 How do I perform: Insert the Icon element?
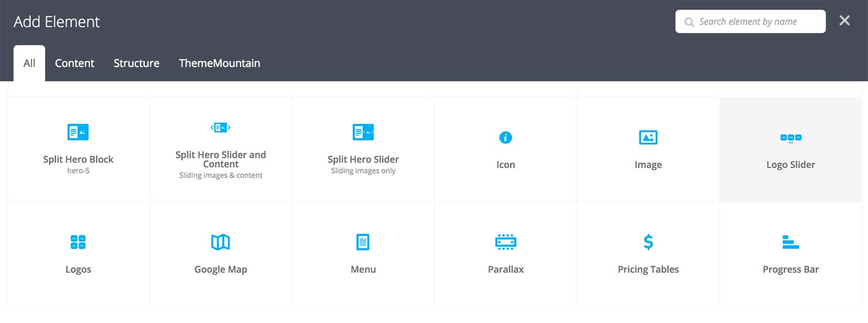[x=506, y=138]
